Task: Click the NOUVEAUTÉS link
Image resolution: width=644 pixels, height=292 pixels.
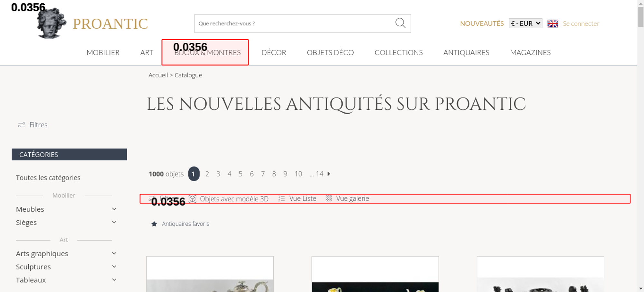Action: coord(482,23)
